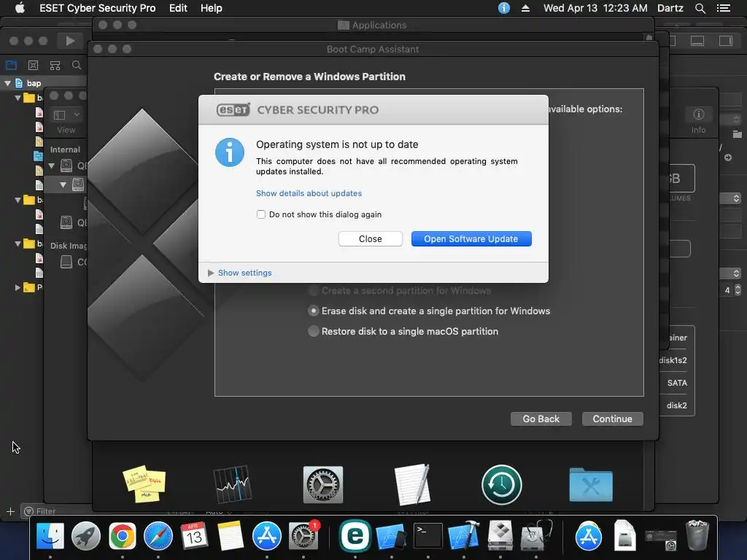Screen dimensions: 747x560
Task: Open Google Chrome from the Dock
Action: (x=123, y=536)
